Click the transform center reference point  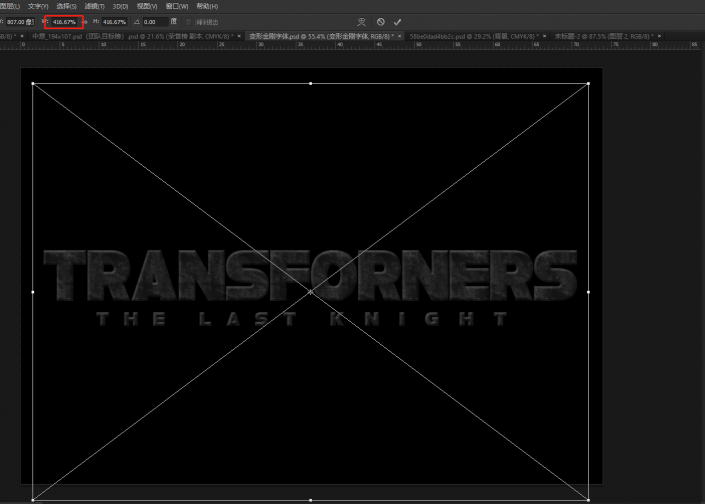pos(311,292)
